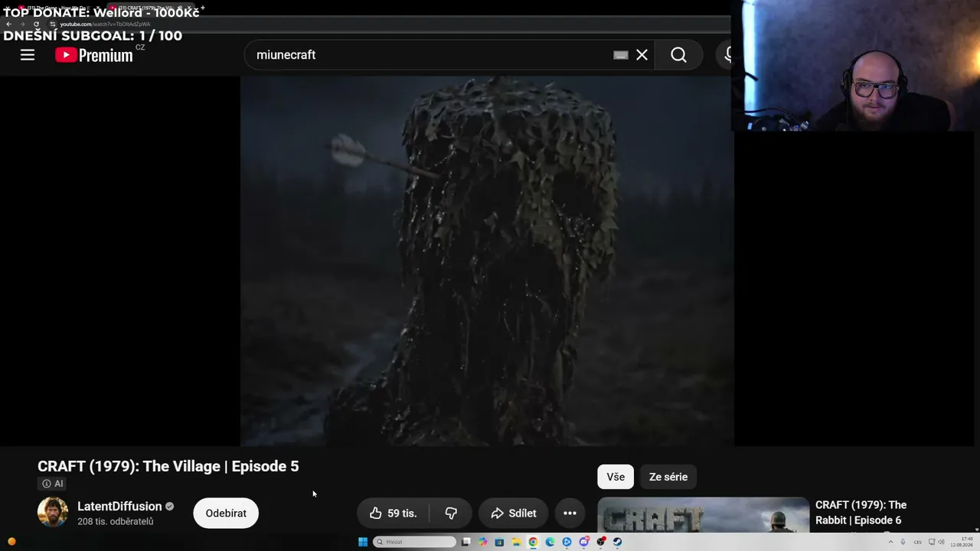This screenshot has height=551, width=980.
Task: Click the video title 'CRAFT (1979): The Village | Episode 5'
Action: tap(168, 466)
